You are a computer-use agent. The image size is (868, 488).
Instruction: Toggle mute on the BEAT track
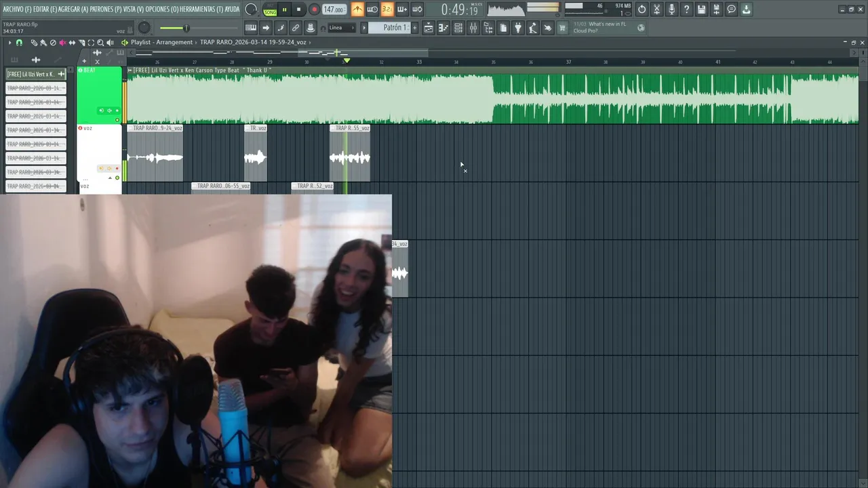(117, 121)
